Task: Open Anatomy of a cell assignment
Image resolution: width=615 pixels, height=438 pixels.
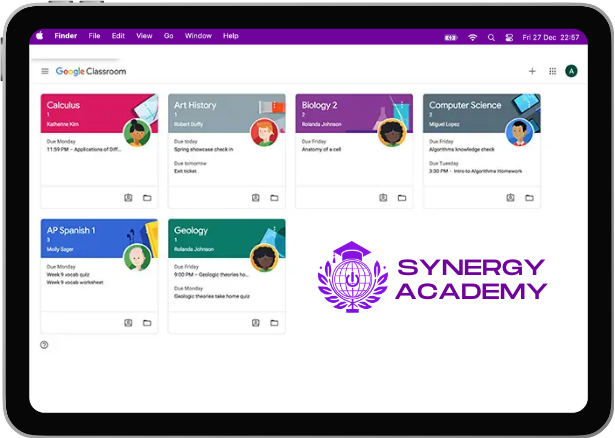Action: [321, 149]
